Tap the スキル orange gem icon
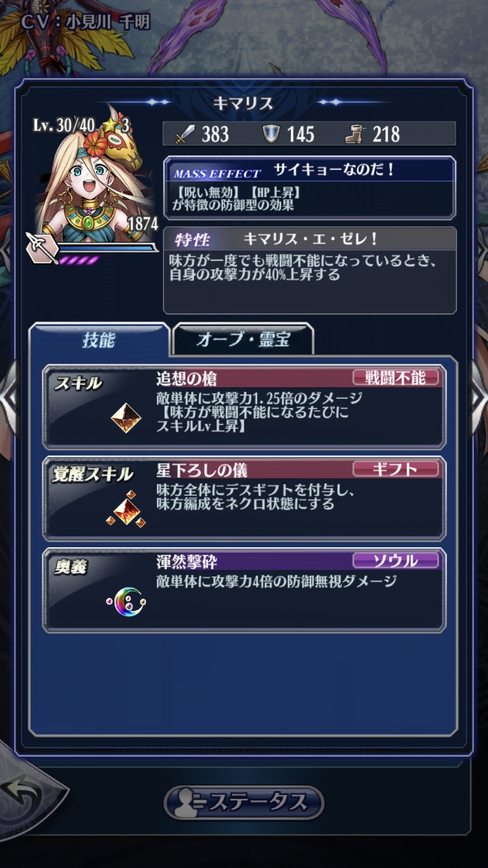The width and height of the screenshot is (488, 868). 126,418
